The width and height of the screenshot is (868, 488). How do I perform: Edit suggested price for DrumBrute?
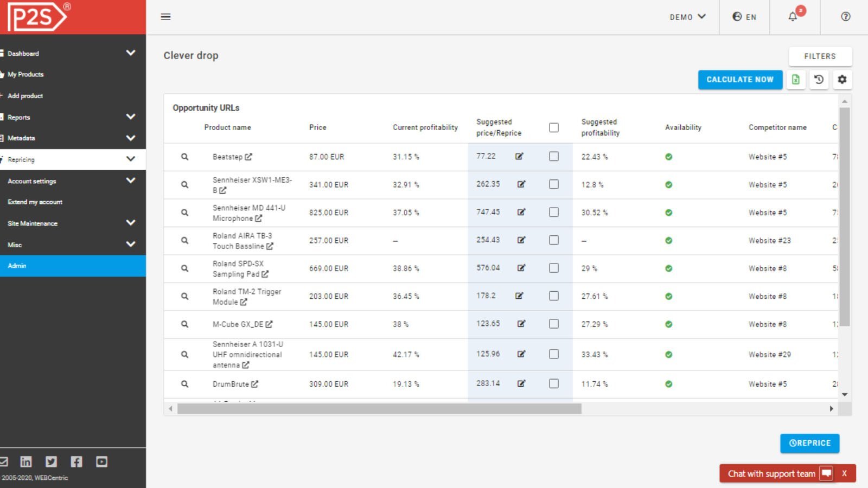point(521,383)
